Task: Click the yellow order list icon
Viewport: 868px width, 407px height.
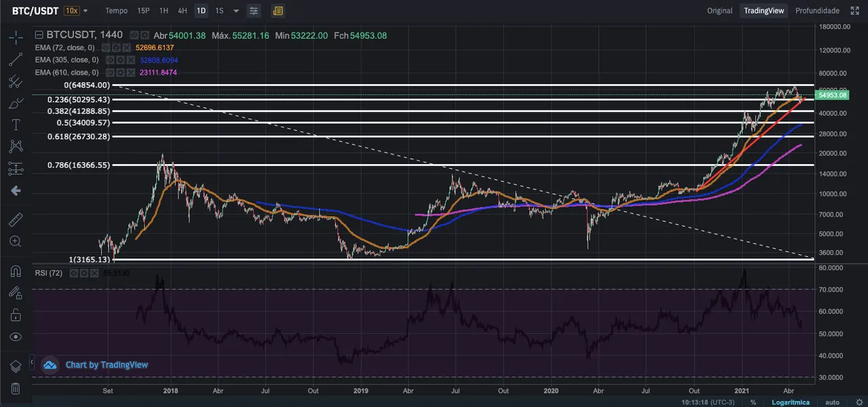Action: (x=277, y=11)
